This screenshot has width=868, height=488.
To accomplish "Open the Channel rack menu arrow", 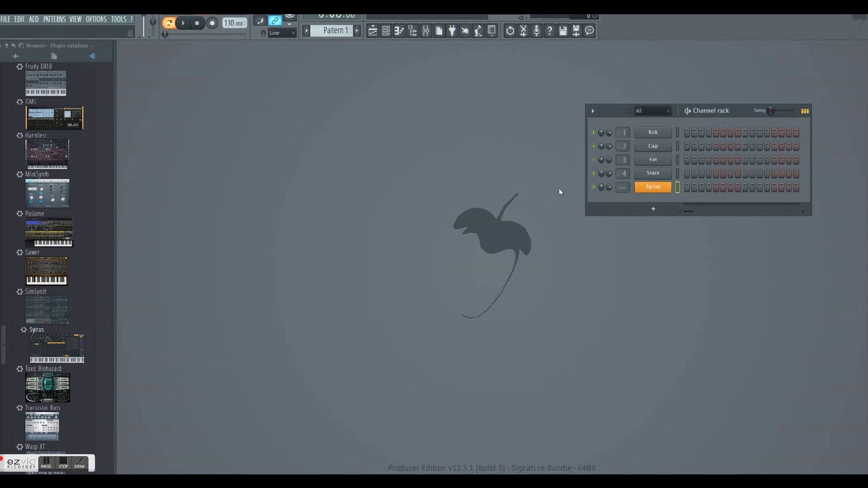I will 593,110.
